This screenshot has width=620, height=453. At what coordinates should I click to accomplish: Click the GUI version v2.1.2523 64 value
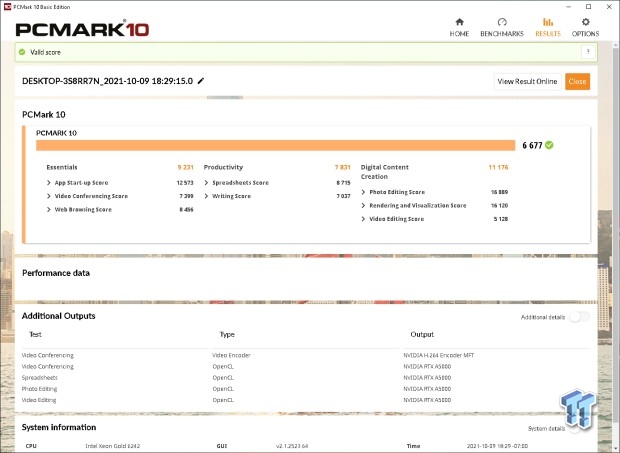pos(292,446)
